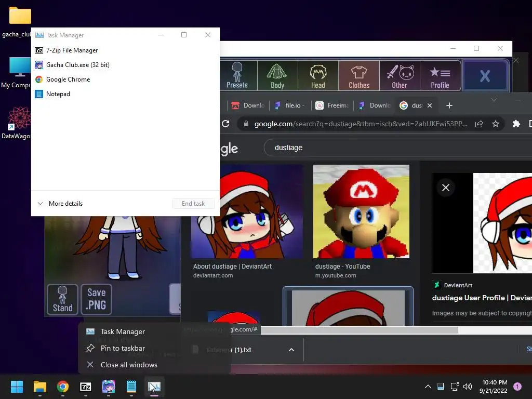The width and height of the screenshot is (532, 399).
Task: Click the Chrome tab search chevron
Action: pos(494,100)
